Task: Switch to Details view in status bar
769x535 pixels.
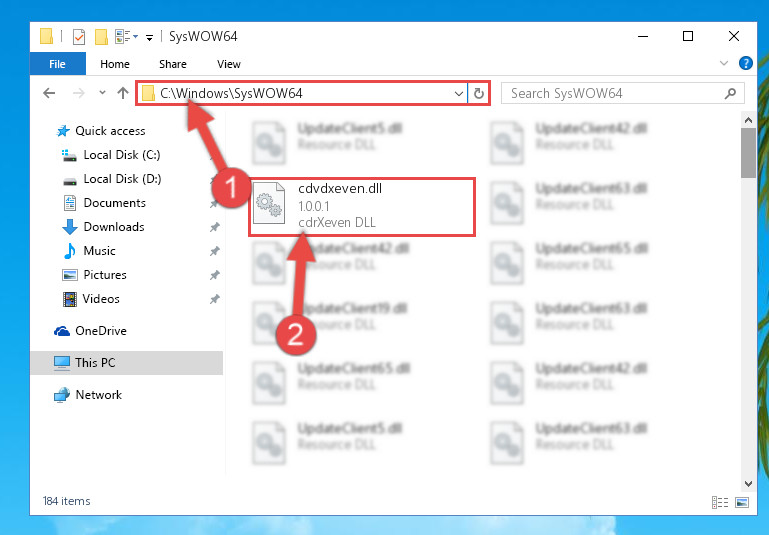Action: 720,502
